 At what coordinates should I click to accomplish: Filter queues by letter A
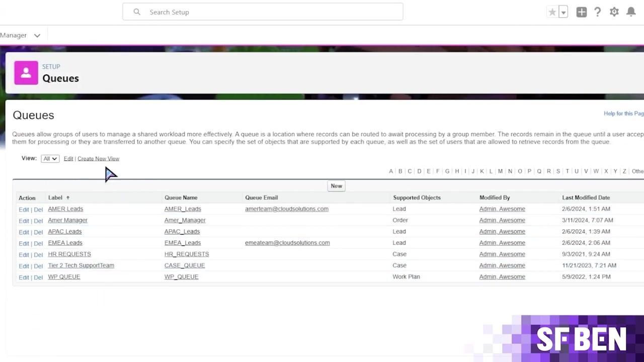(391, 171)
